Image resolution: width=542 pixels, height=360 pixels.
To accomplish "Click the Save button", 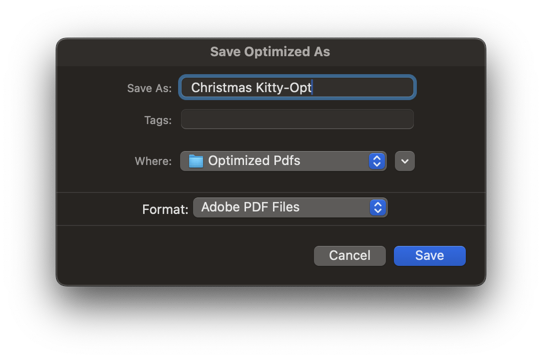I will (430, 256).
